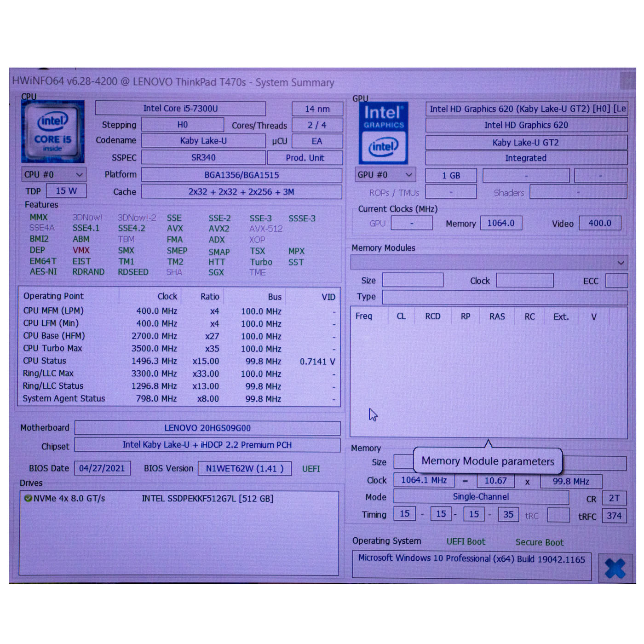
Task: Click the memory clock 1064.1 MHz field
Action: click(424, 480)
